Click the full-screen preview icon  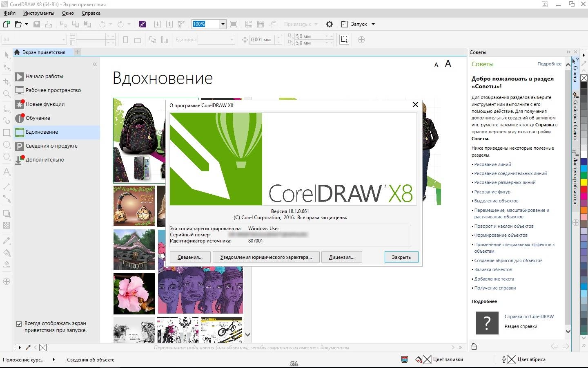(x=234, y=24)
